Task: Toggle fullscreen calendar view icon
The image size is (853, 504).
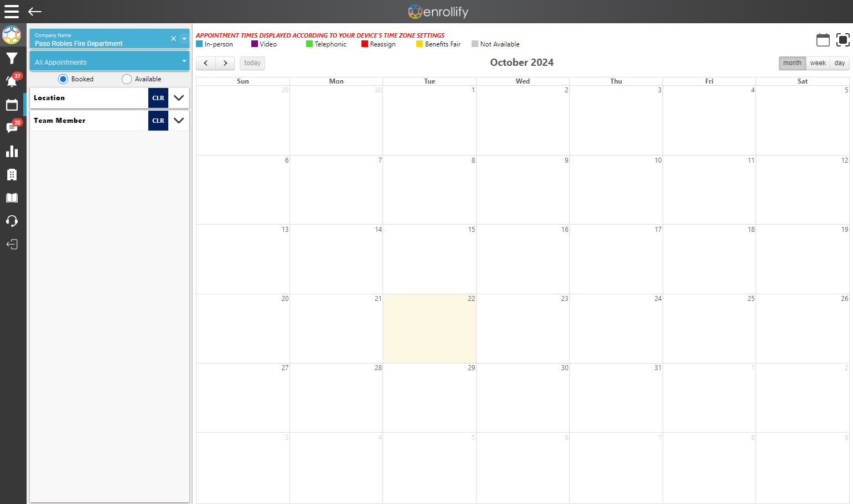Action: point(843,40)
